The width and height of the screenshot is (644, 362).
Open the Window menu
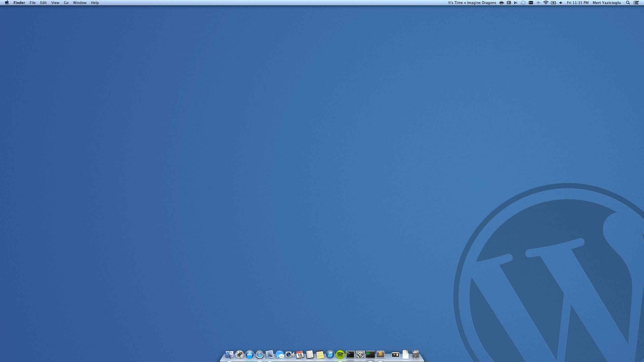click(79, 3)
